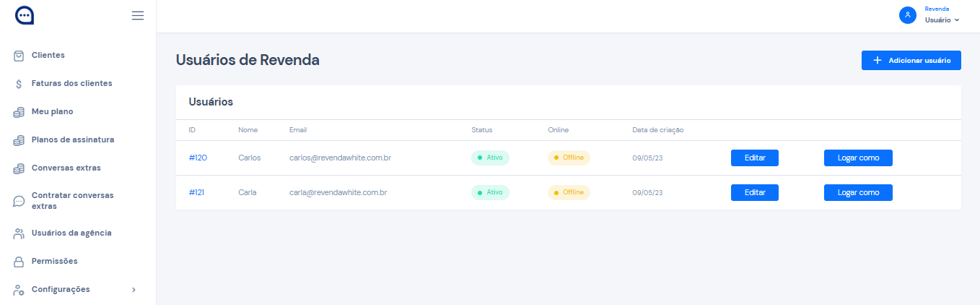The height and width of the screenshot is (305, 980).
Task: Open Planos de assinatura menu item
Action: pyautogui.click(x=72, y=139)
